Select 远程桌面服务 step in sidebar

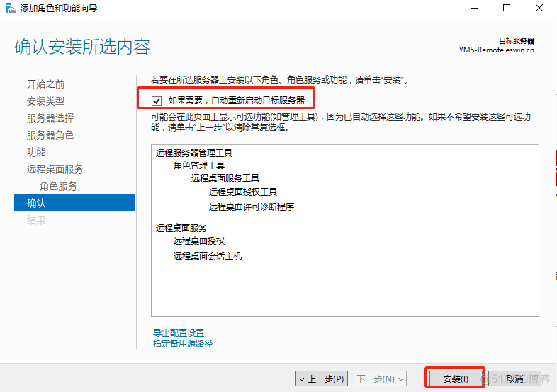click(55, 169)
